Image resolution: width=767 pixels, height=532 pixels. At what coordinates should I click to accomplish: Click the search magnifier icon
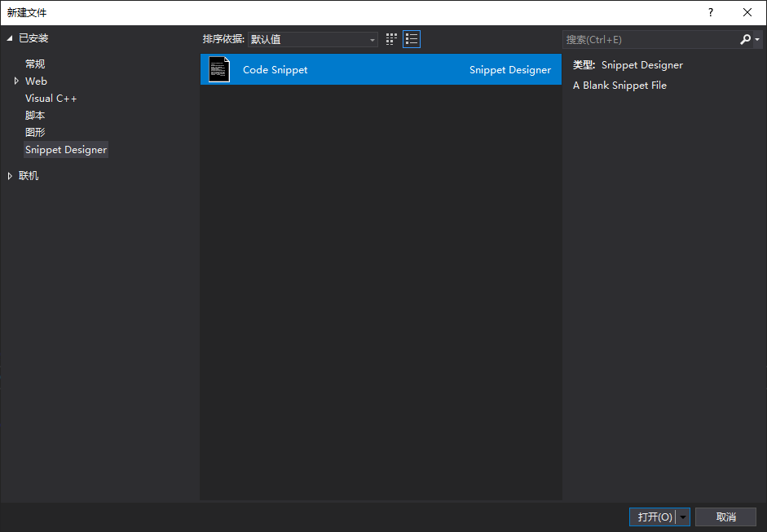click(x=746, y=39)
